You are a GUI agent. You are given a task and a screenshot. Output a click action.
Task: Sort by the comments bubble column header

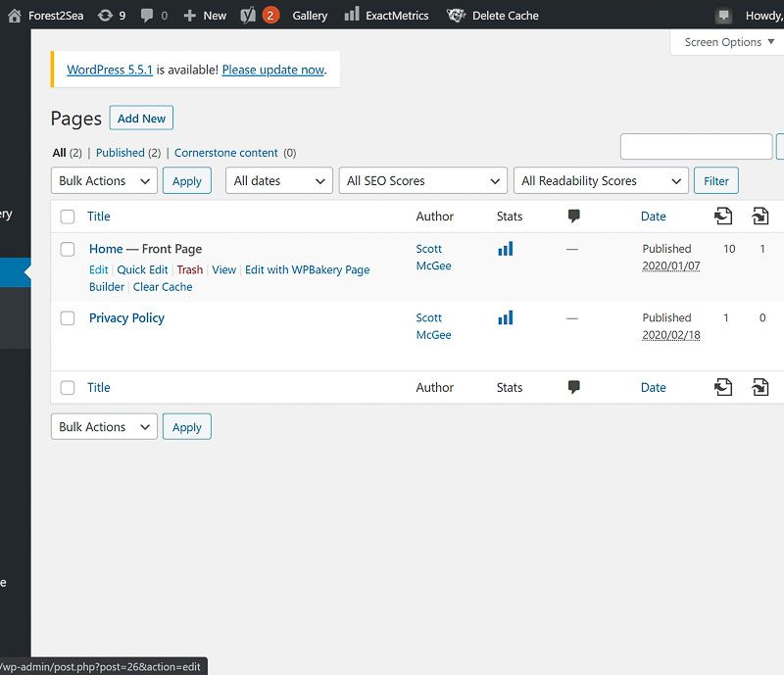pyautogui.click(x=574, y=217)
